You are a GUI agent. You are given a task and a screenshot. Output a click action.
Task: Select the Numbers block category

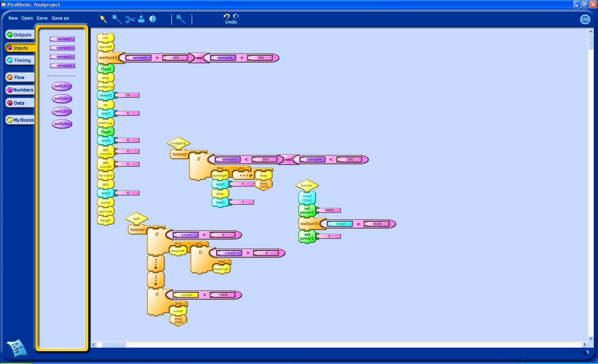point(20,90)
